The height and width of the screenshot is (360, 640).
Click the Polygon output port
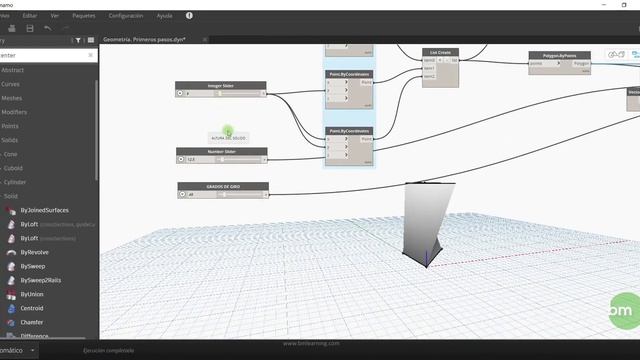pyautogui.click(x=581, y=63)
